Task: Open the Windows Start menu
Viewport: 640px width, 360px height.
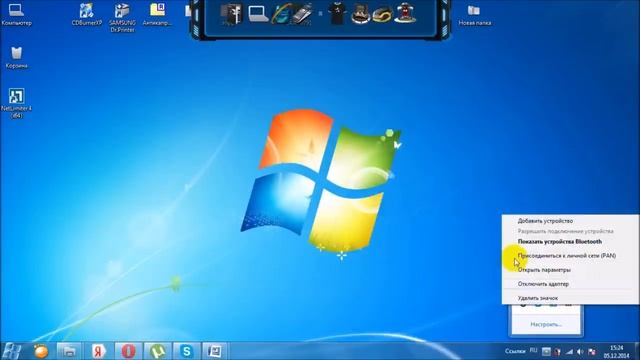Action: tap(12, 351)
